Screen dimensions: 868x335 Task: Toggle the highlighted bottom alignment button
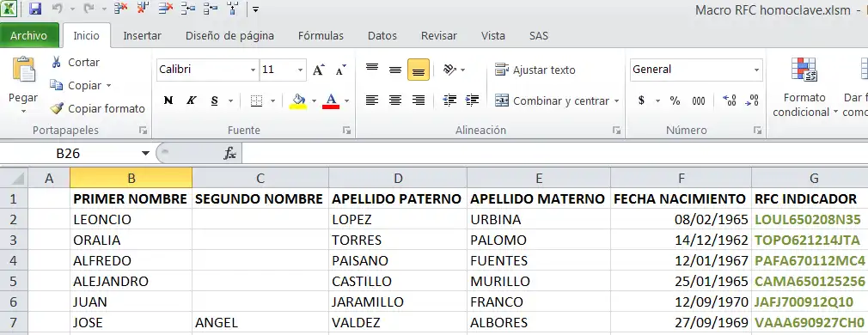419,70
